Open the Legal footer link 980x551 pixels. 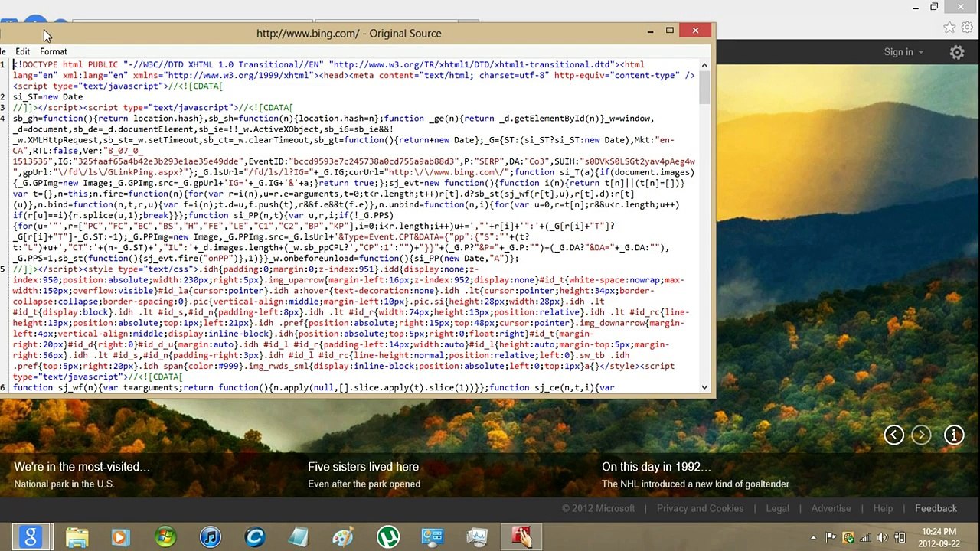pyautogui.click(x=777, y=508)
